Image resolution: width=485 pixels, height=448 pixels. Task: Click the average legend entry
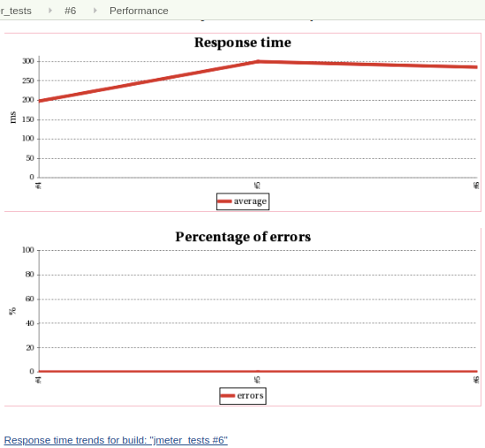(x=243, y=201)
